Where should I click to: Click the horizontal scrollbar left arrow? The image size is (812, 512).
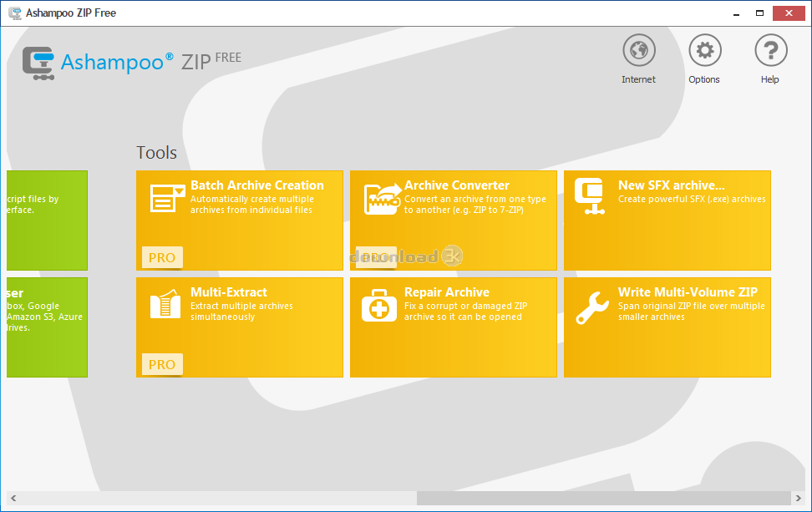[13, 498]
